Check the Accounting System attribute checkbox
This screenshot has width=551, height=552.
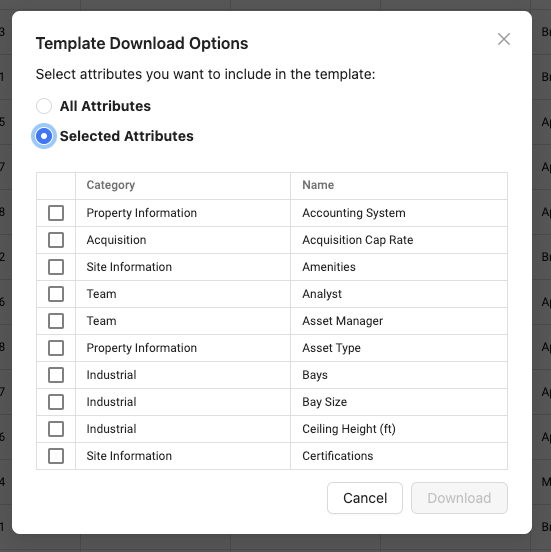pyautogui.click(x=56, y=213)
